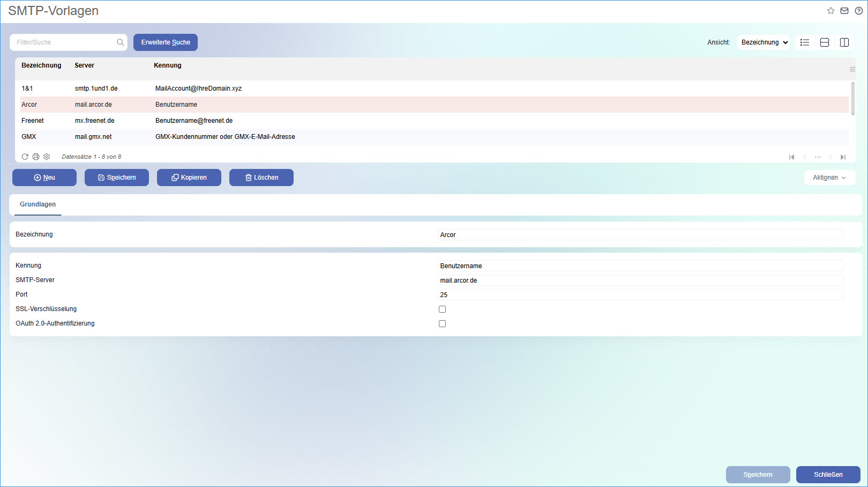Click smtp.1und1.de server cell
The height and width of the screenshot is (487, 868).
point(96,88)
